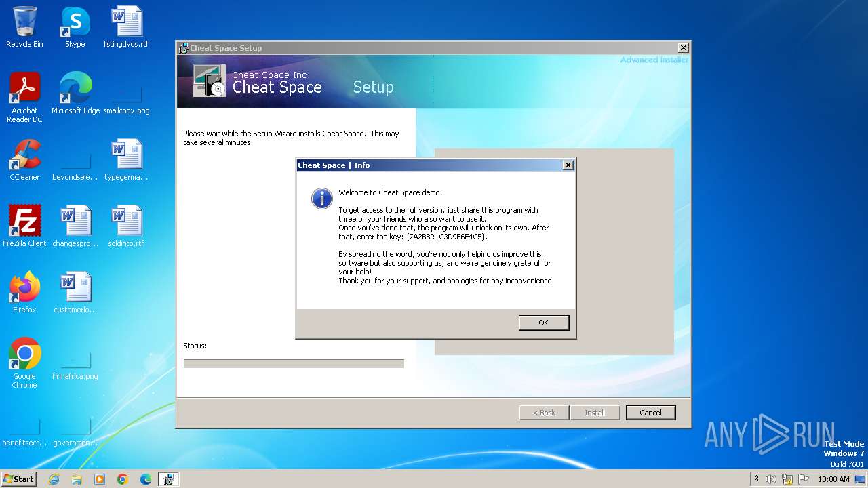The image size is (868, 488).
Task: Click the Cheat Space logo in the Setup banner
Action: 210,81
